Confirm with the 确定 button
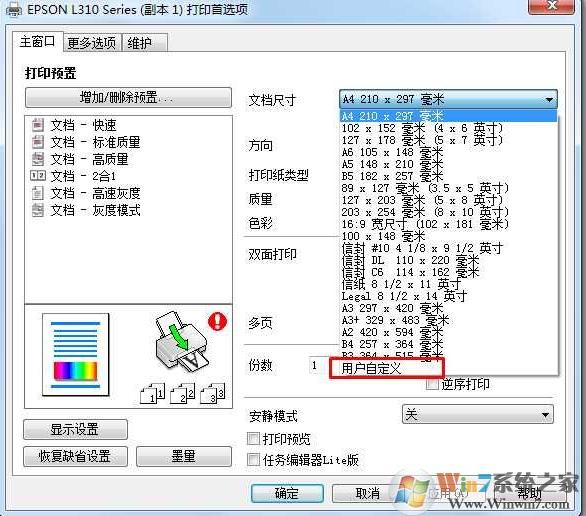The image size is (586, 516). [287, 493]
